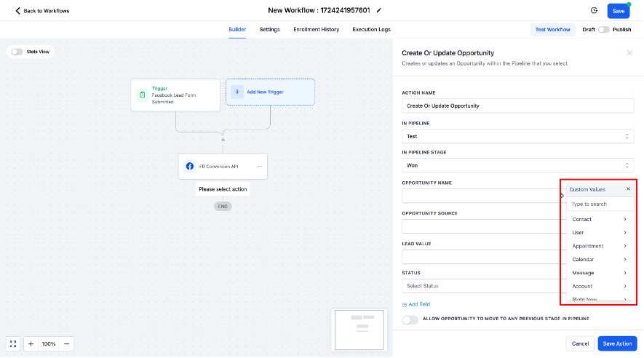This screenshot has width=644, height=358.
Task: Toggle the Stats View switch
Action: tap(17, 52)
